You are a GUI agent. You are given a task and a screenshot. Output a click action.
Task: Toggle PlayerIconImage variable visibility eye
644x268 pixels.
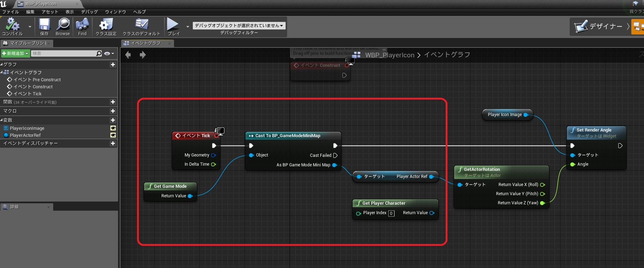[113, 128]
